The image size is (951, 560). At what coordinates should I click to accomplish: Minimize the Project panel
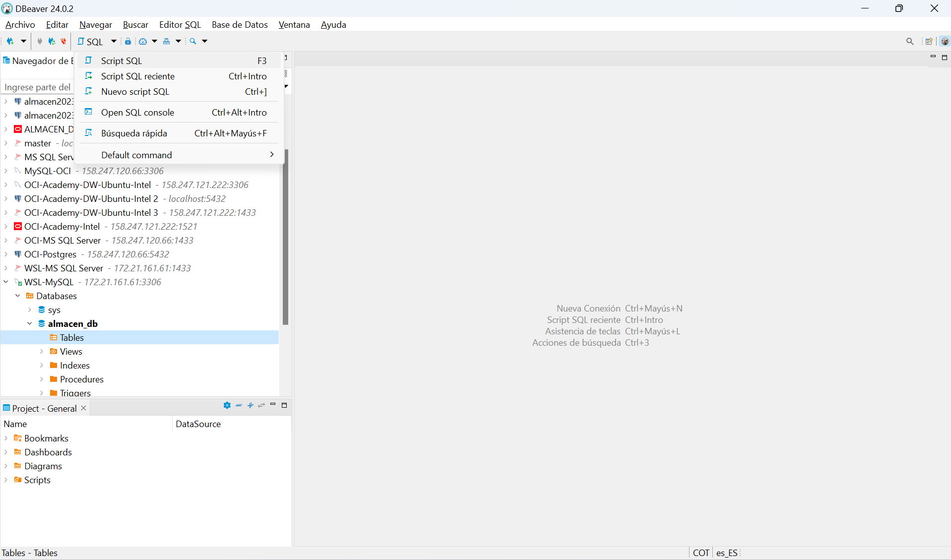[273, 405]
